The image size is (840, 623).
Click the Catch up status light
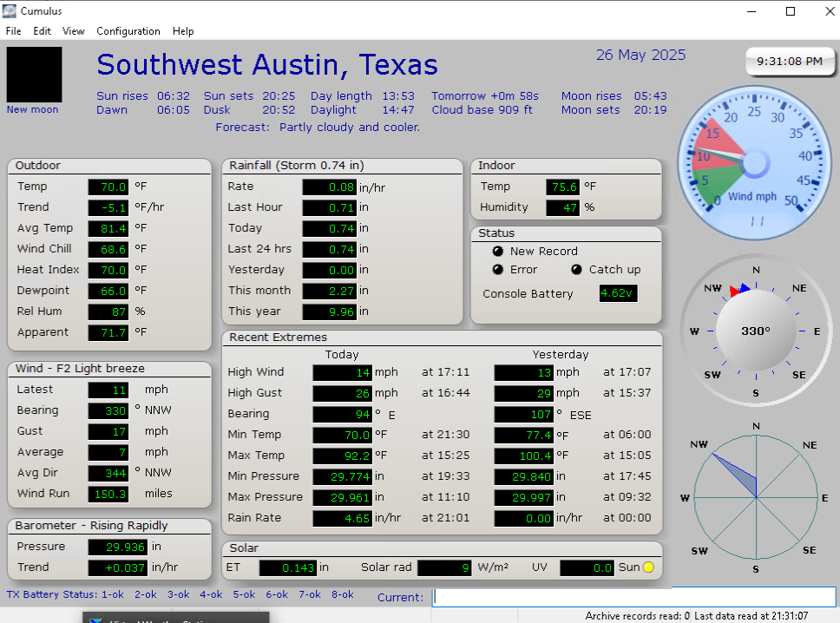576,270
